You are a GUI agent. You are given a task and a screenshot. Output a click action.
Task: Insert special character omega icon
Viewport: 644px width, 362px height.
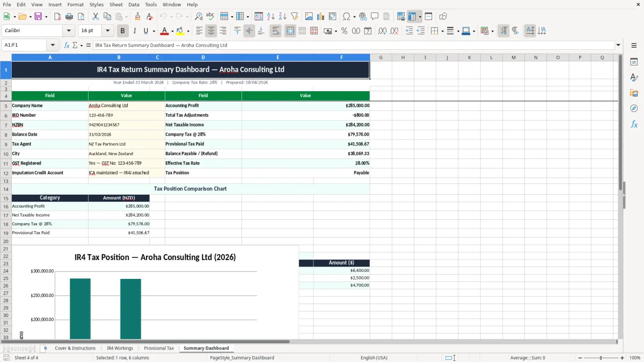(346, 17)
